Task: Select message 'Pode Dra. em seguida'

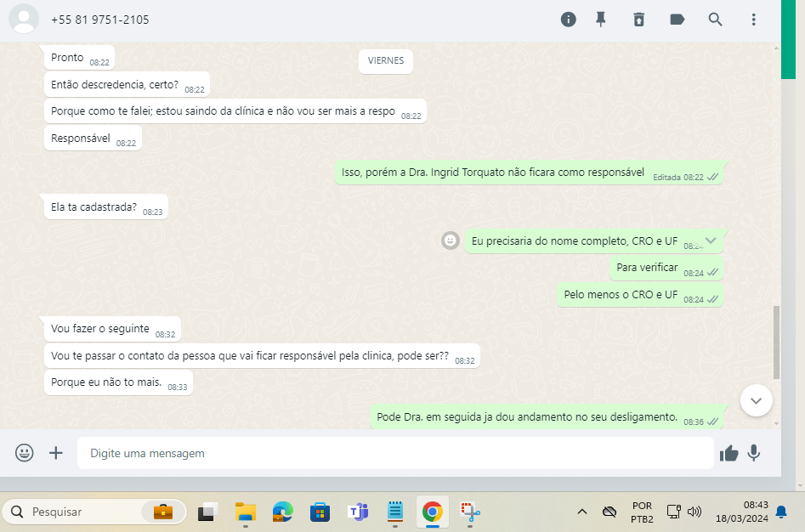Action: point(547,417)
